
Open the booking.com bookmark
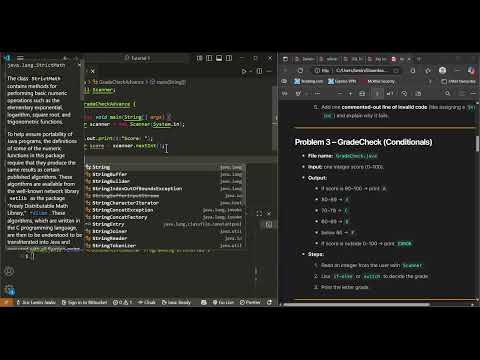coord(308,81)
